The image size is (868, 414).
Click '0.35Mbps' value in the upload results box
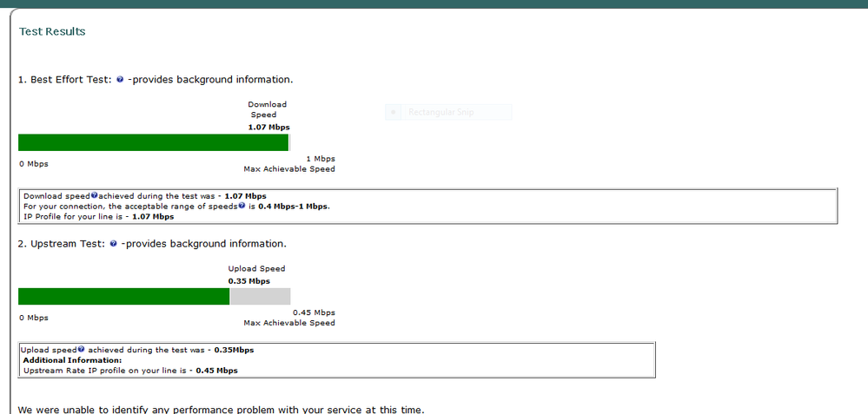click(235, 350)
